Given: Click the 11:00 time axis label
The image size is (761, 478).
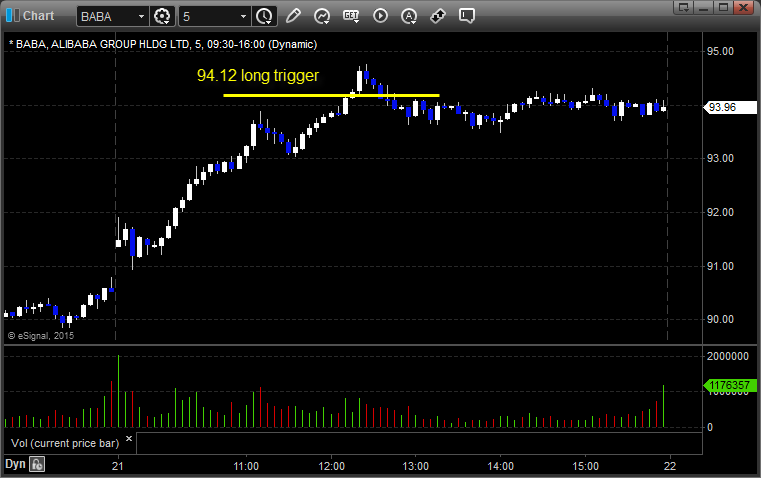Looking at the screenshot, I should pyautogui.click(x=246, y=466).
